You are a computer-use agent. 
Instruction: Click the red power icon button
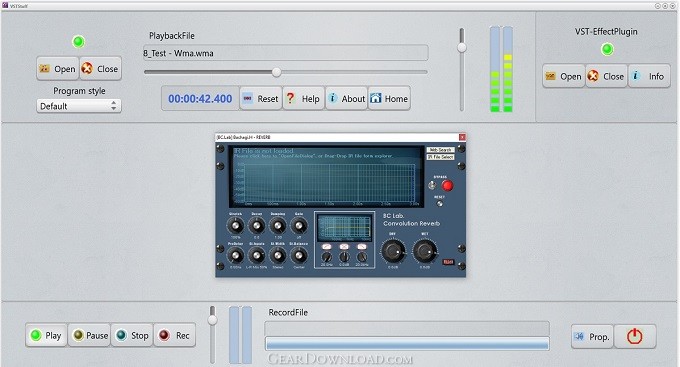click(x=635, y=336)
